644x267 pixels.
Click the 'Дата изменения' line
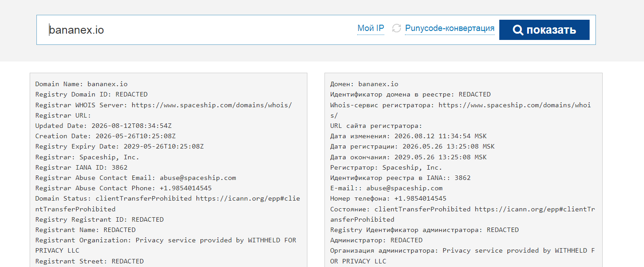click(409, 136)
